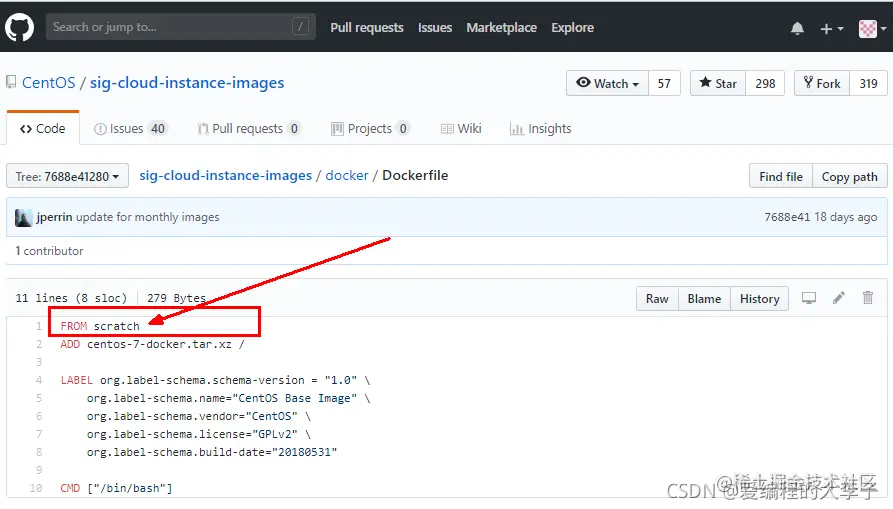The image size is (893, 509).
Task: Click the org.label-schema.build-date line
Action: tap(212, 452)
